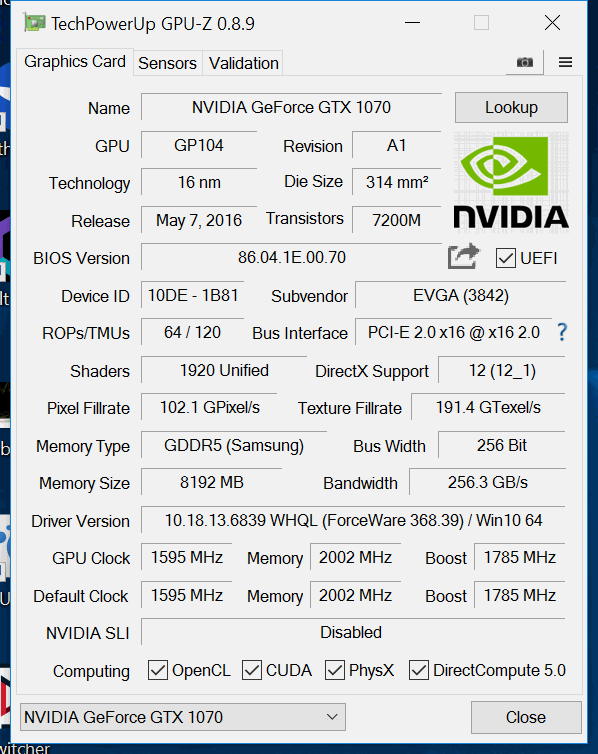Screen dimensions: 598x754
Task: Expand the GPU selection dropdown arrow
Action: click(332, 717)
